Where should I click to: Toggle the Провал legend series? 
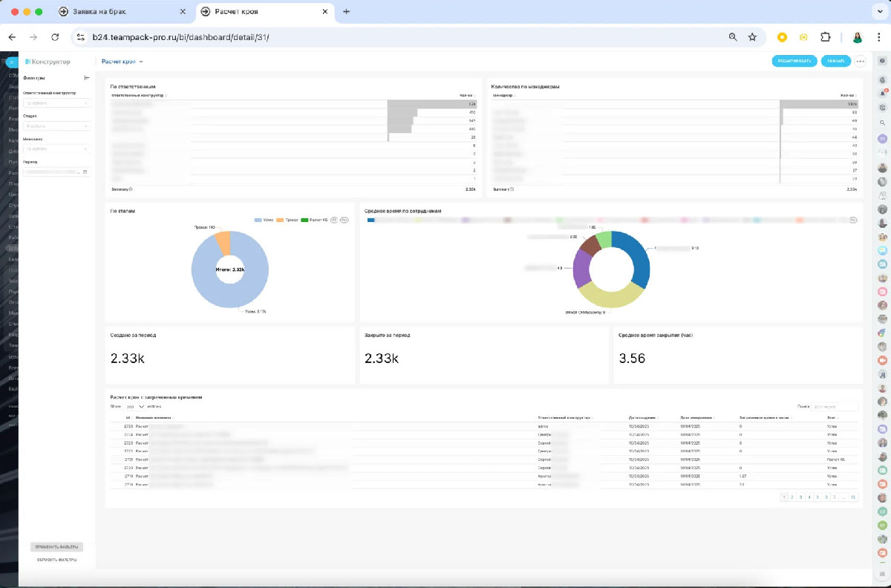pos(287,220)
